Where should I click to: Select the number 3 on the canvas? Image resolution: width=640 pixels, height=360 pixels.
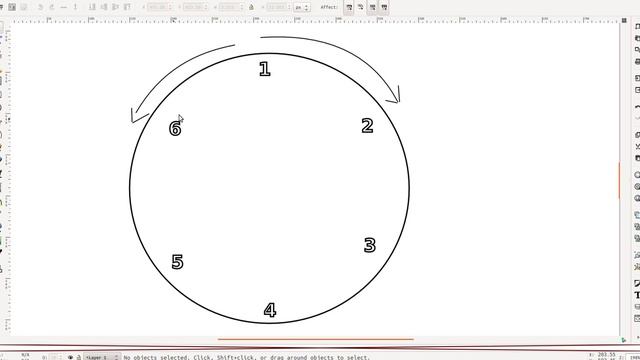[x=370, y=245]
